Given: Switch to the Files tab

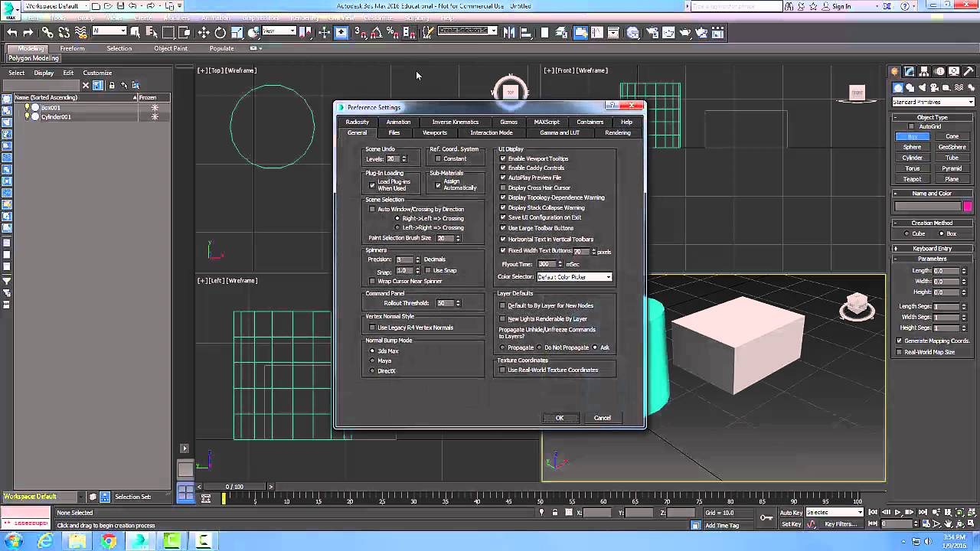Looking at the screenshot, I should [394, 132].
